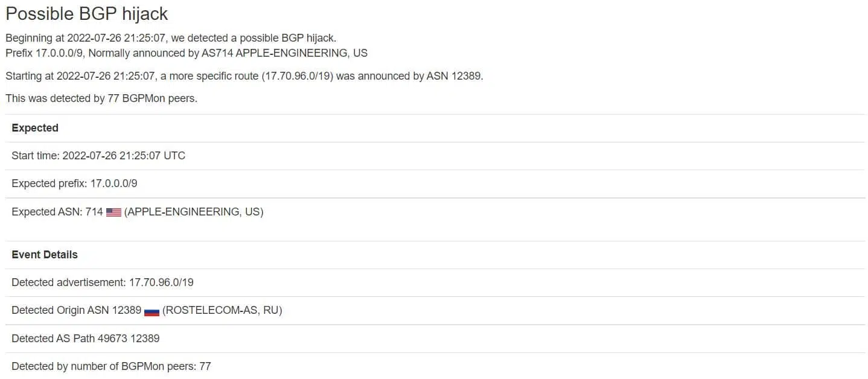Click Detected by number of BGPMon peers row
Viewport: 868px width, 379px height.
[x=435, y=366]
